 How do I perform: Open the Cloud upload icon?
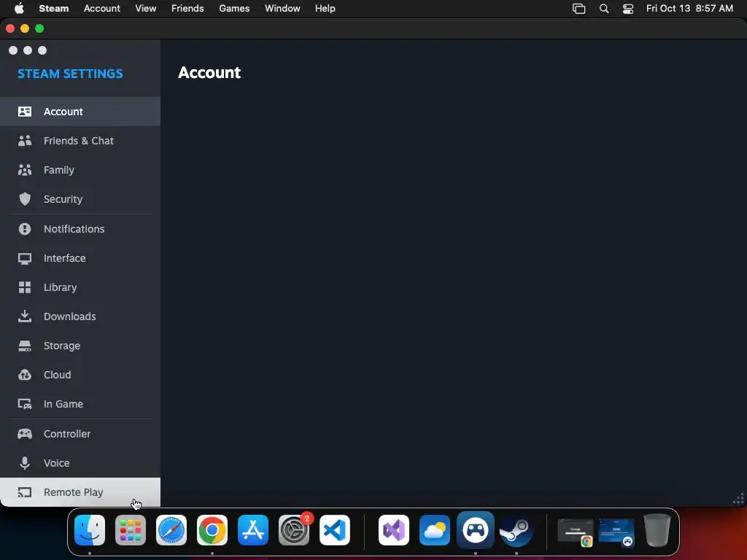[25, 375]
